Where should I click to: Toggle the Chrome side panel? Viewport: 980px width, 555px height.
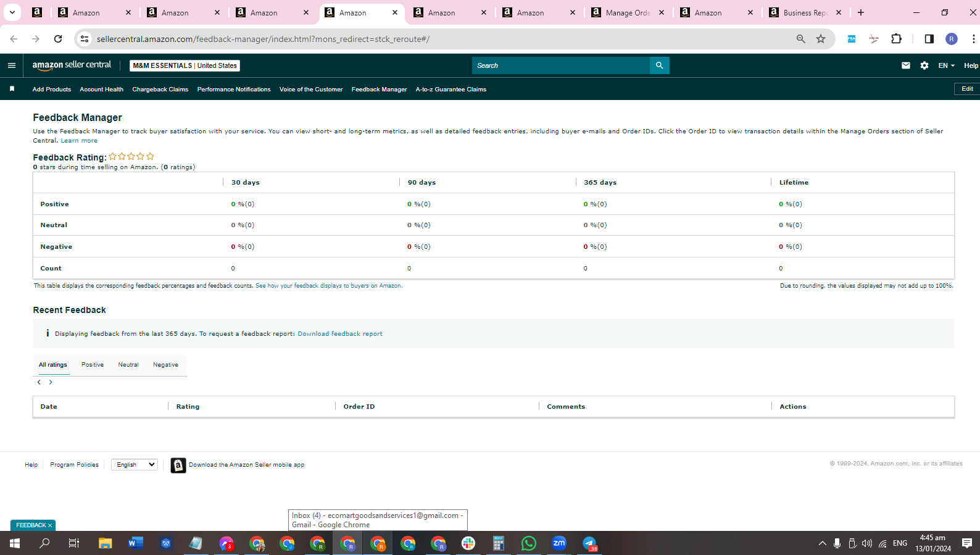(929, 39)
